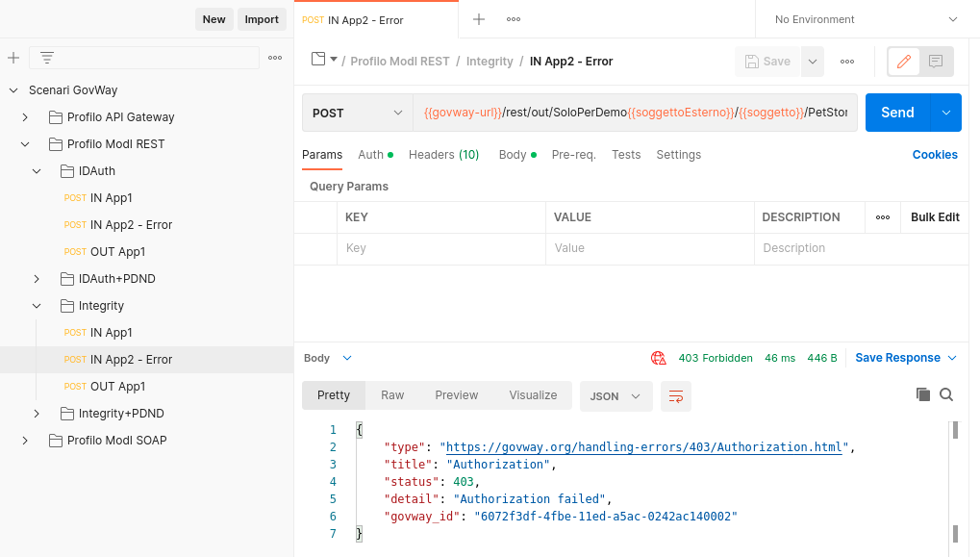Click the Profilo API Gateway folder icon

pyautogui.click(x=56, y=117)
